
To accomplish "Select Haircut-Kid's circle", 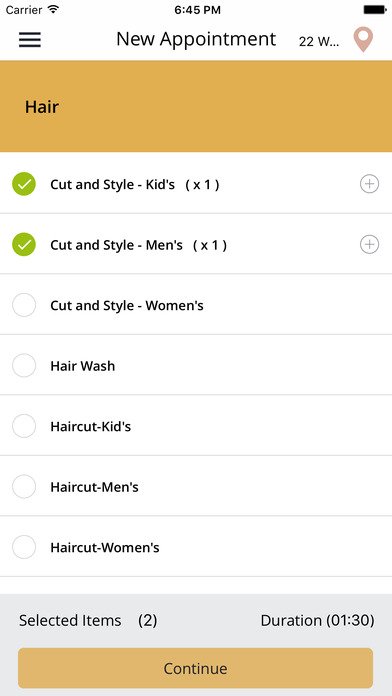I will [24, 426].
